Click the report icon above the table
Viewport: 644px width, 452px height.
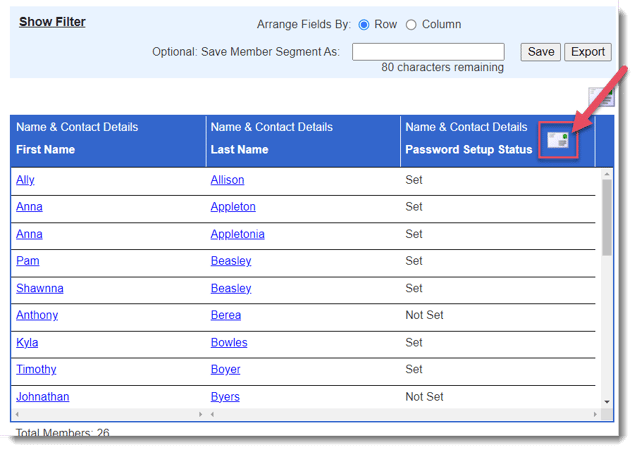coord(601,97)
